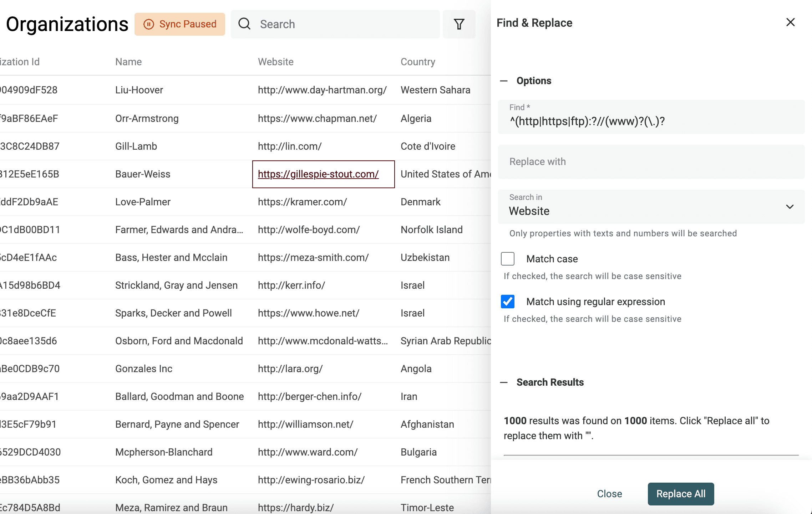Click the Name column header

[128, 62]
